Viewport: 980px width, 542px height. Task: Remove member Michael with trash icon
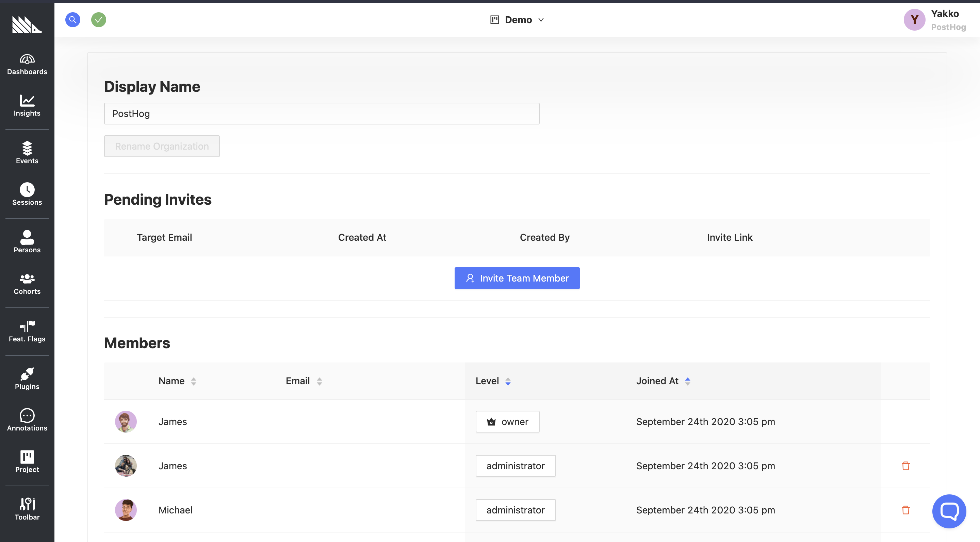(905, 510)
